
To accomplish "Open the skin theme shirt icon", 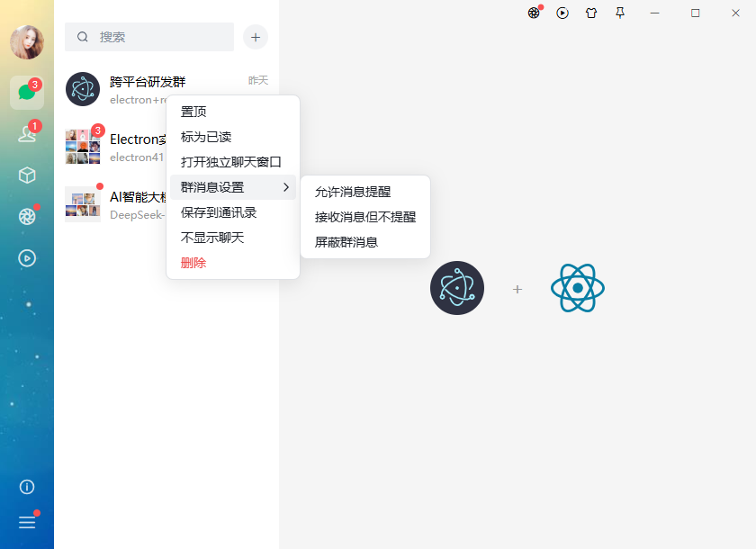I will (591, 13).
